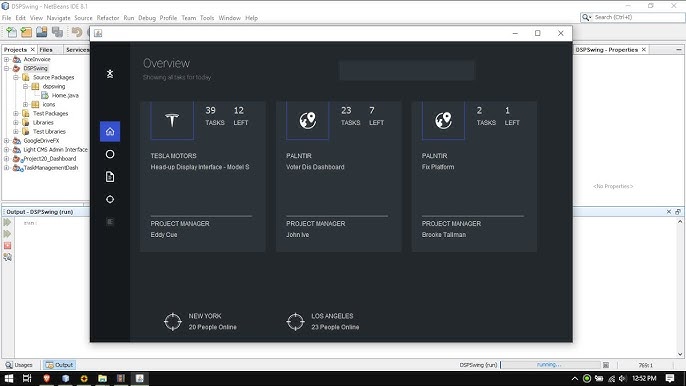The image size is (686, 386).
Task: Close the Output panel
Action: 668,212
